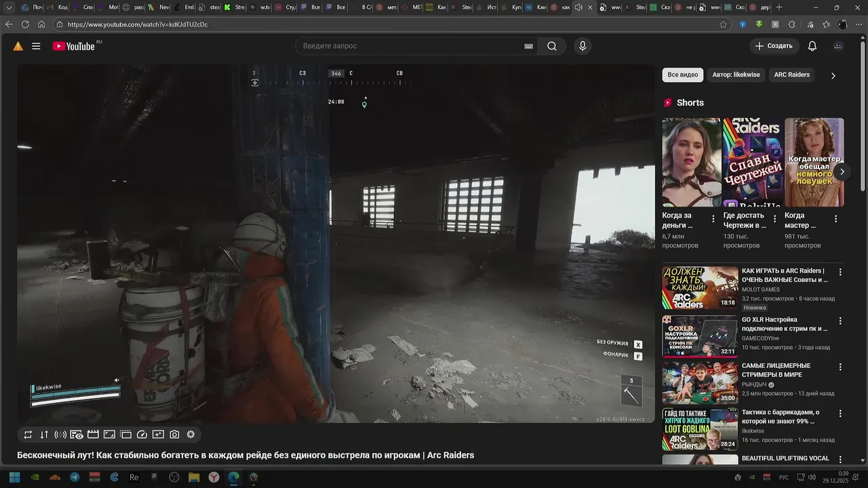This screenshot has height=488, width=868.
Task: Open the YouTube hamburger guide menu
Action: [x=36, y=46]
